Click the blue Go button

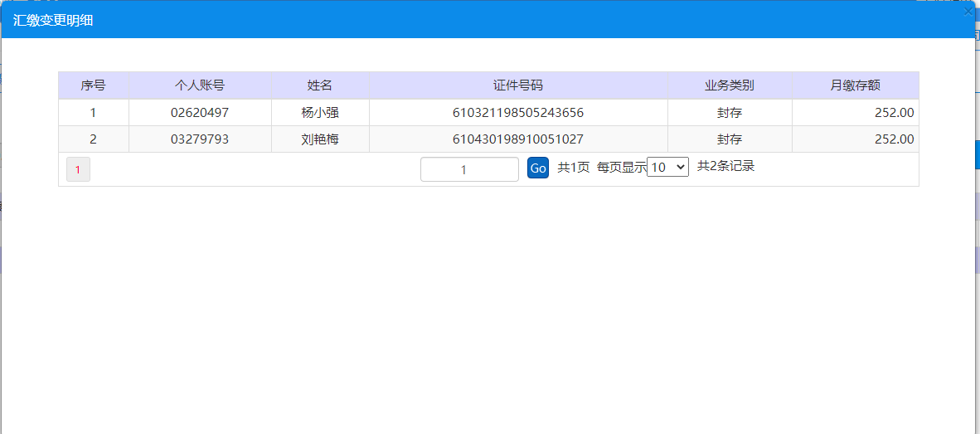[x=537, y=168]
